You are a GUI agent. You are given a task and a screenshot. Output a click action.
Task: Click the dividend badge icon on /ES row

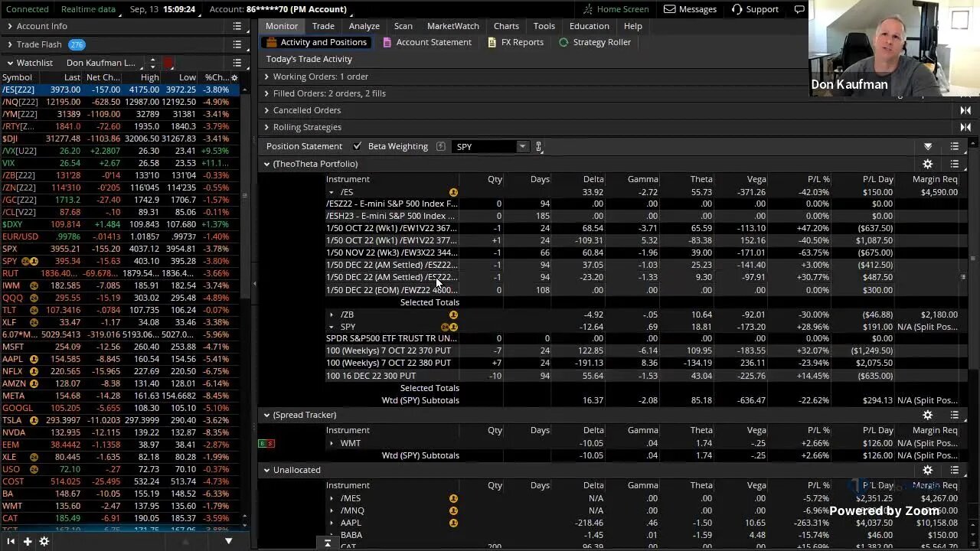coord(453,192)
